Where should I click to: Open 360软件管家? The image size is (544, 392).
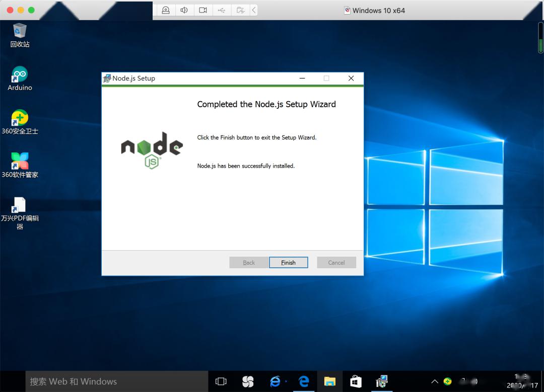pos(20,161)
